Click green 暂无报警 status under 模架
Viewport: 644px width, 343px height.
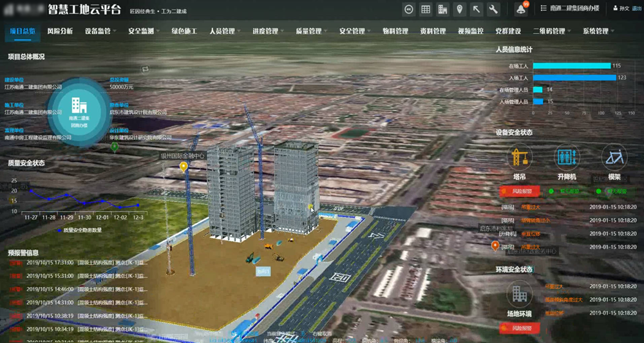614,191
